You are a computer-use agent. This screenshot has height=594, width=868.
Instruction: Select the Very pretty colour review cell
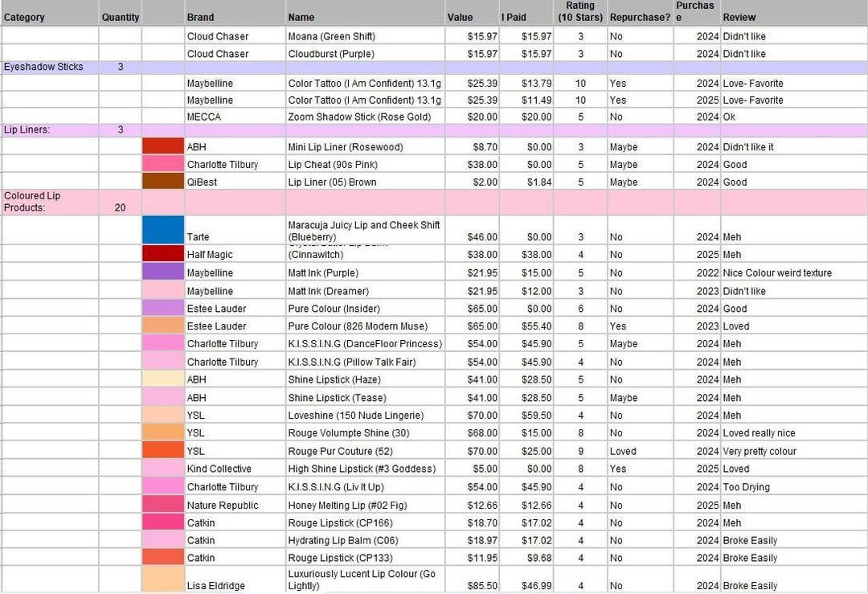coord(759,451)
